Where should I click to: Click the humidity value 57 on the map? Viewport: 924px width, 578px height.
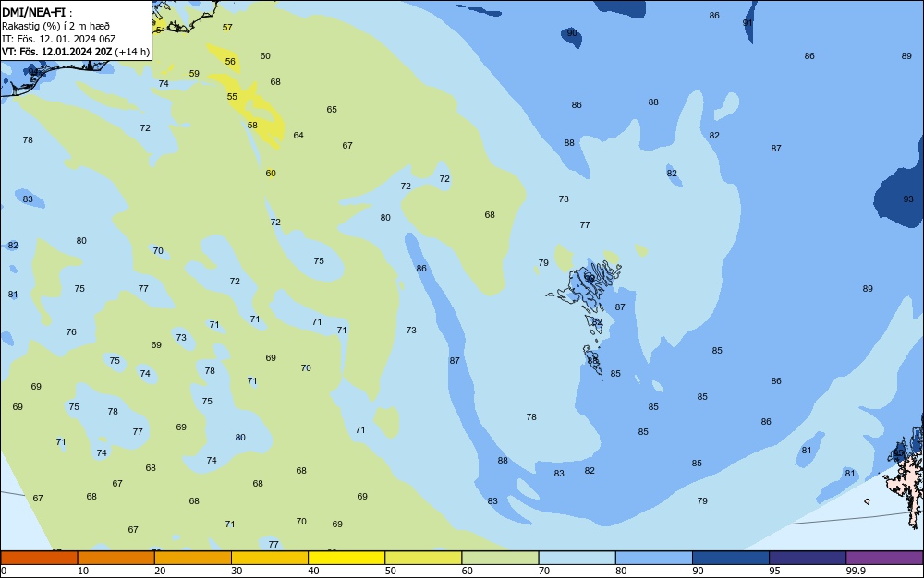[x=227, y=27]
